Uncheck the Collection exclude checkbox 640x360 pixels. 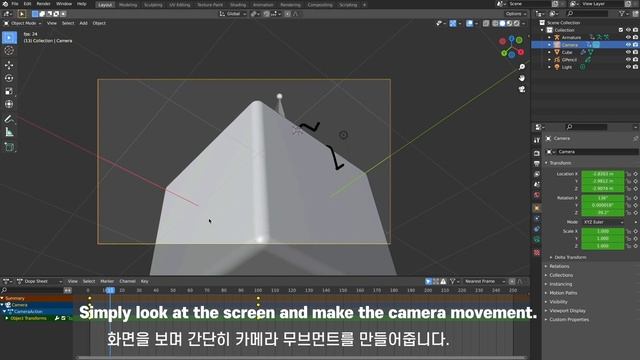621,30
